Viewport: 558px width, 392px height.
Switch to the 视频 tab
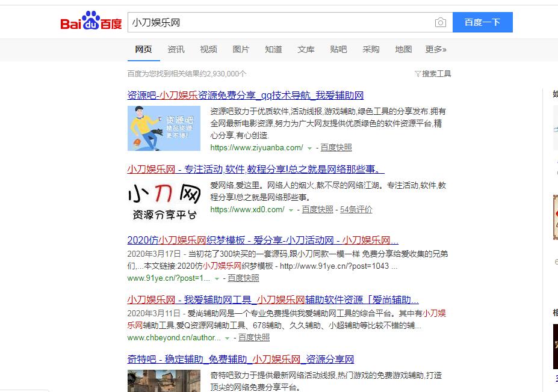(x=208, y=49)
